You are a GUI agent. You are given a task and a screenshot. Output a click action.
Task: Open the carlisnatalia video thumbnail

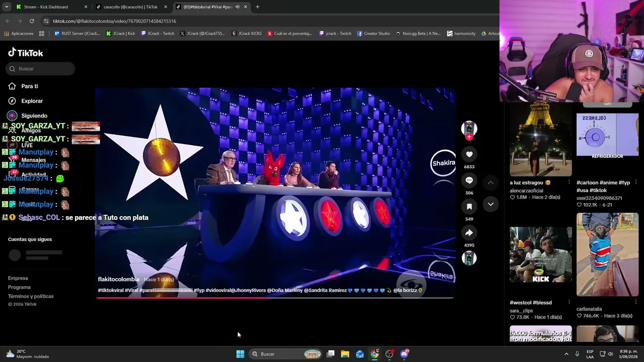coord(607,254)
